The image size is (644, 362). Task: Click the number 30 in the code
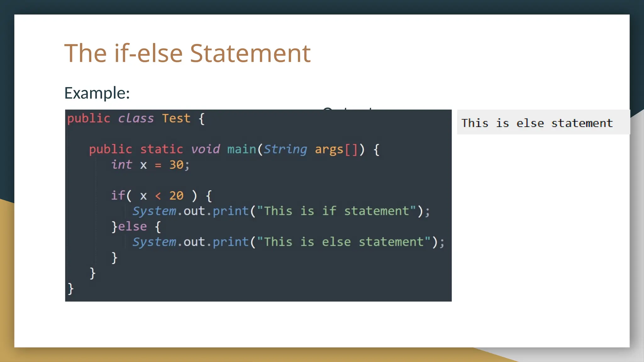pyautogui.click(x=176, y=165)
